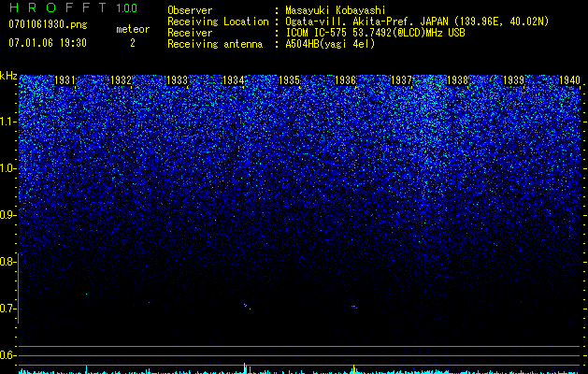The width and height of the screenshot is (588, 374).
Task: Click the 1939 time marker
Action: pyautogui.click(x=513, y=80)
